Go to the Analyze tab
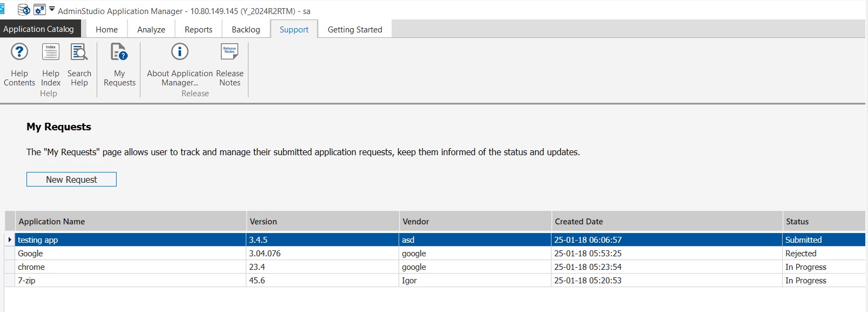 point(151,30)
